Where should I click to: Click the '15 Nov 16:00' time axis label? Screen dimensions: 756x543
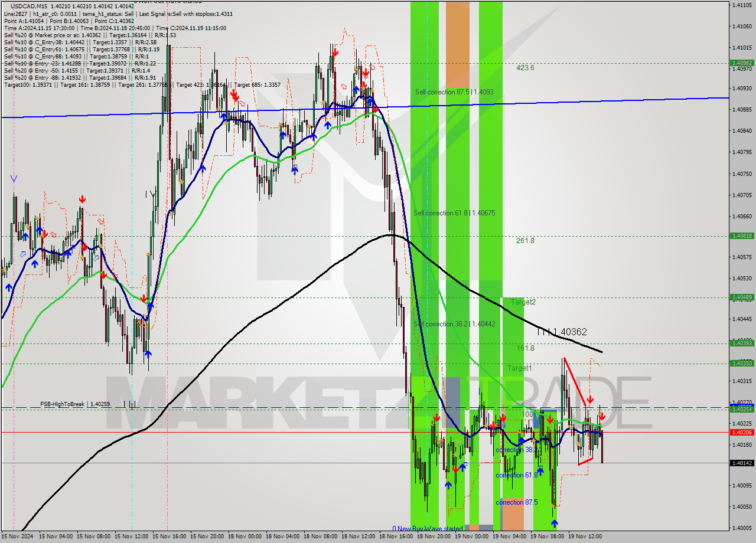coord(170,537)
